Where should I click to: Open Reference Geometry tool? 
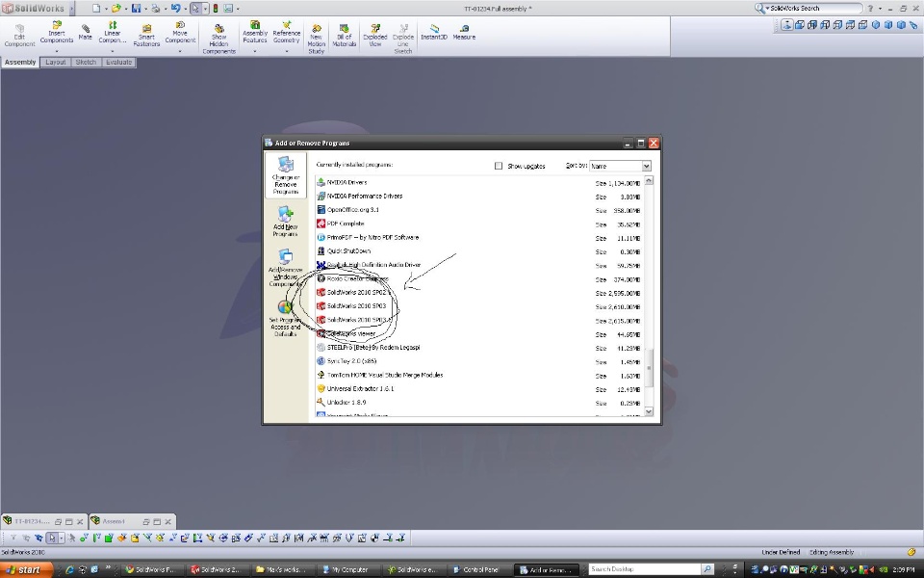pyautogui.click(x=287, y=33)
